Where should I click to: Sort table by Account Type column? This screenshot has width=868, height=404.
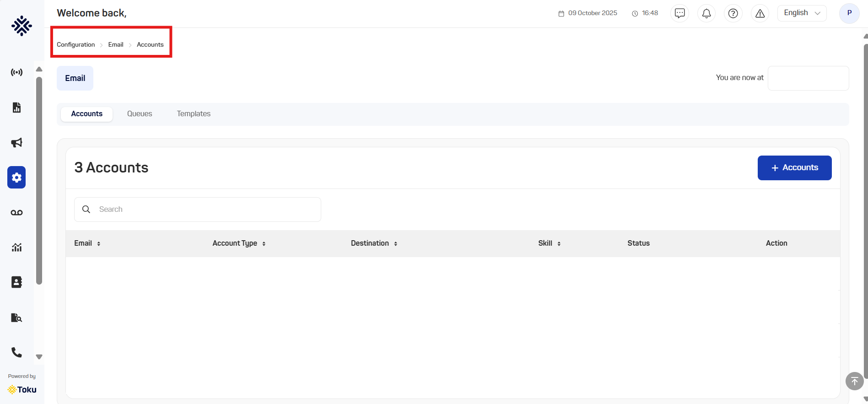tap(264, 244)
